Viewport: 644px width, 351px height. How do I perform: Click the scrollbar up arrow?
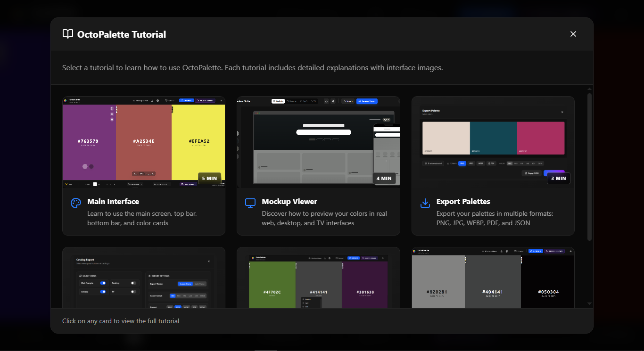click(x=589, y=89)
